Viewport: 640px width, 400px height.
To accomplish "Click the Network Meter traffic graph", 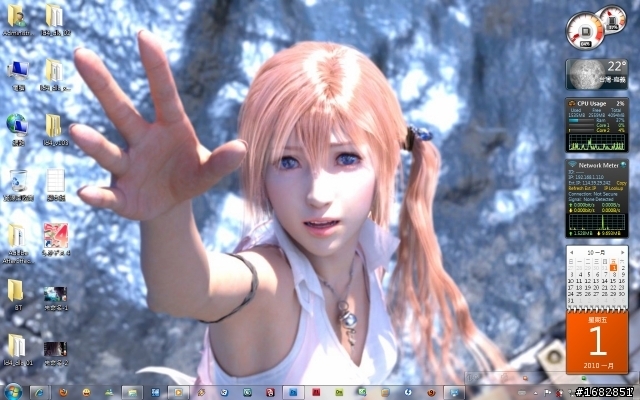I will tap(597, 222).
